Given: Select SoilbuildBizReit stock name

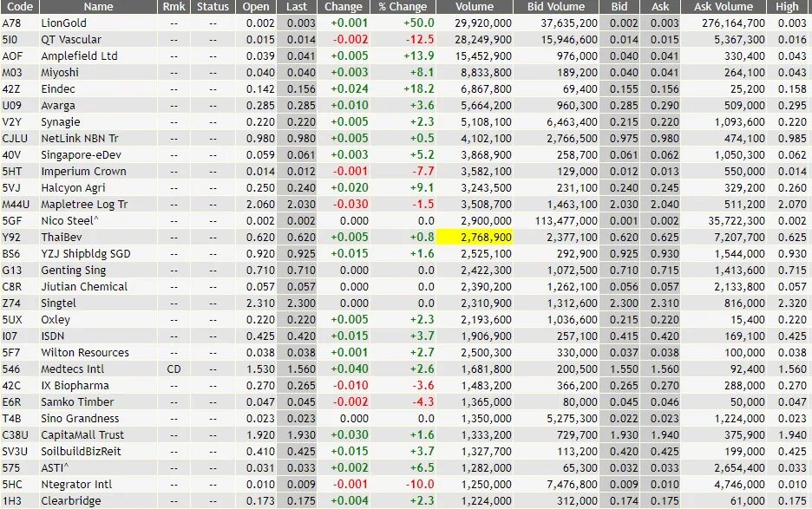Looking at the screenshot, I should click(x=81, y=452).
